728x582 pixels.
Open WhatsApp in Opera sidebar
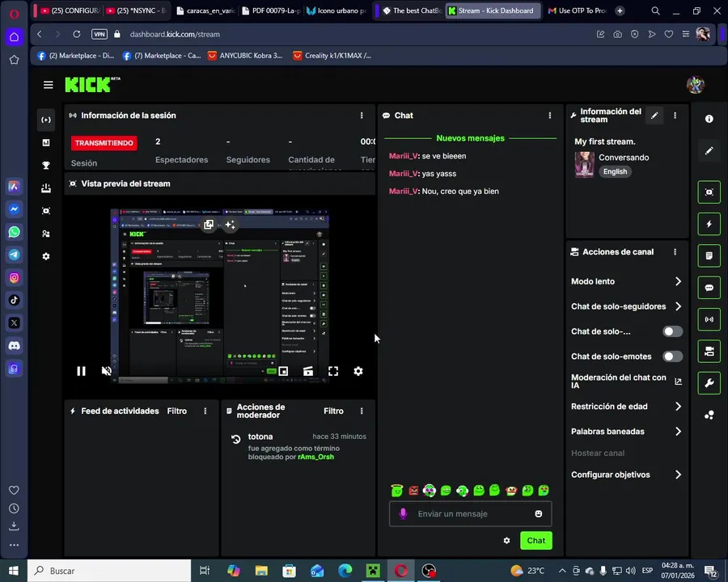point(15,232)
